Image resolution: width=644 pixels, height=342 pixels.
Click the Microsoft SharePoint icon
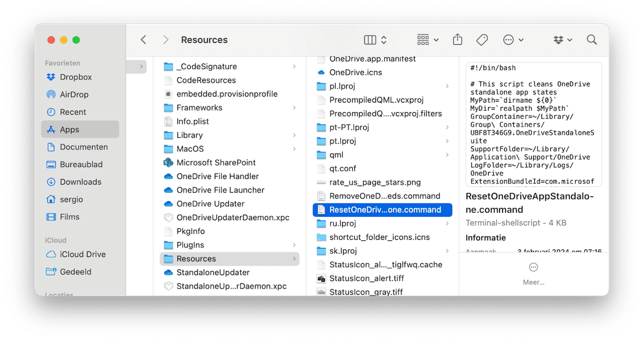168,163
